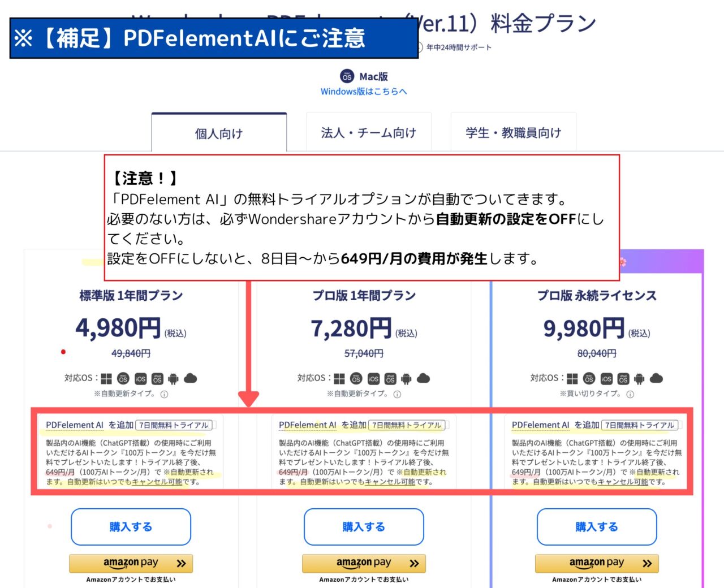Click 購入する for 標準版 1年間プラン
This screenshot has width=724, height=588.
(131, 527)
